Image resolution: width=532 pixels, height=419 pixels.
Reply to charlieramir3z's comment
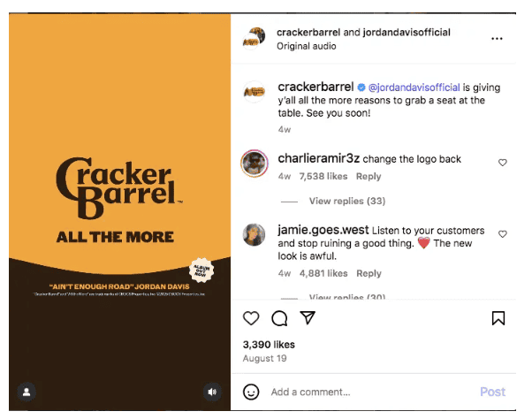[x=369, y=177]
